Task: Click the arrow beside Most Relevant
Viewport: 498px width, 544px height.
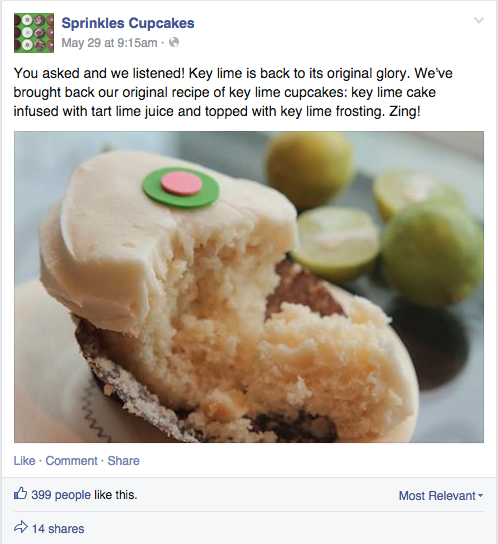Action: click(x=480, y=495)
